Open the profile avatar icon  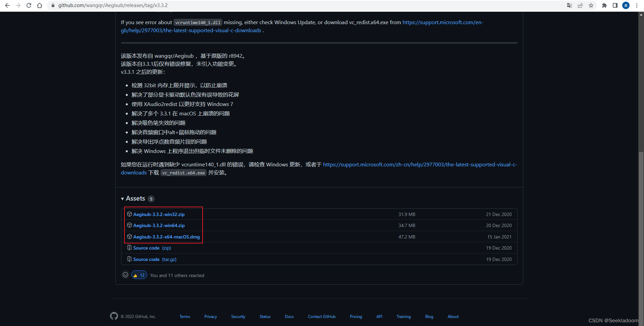(626, 5)
